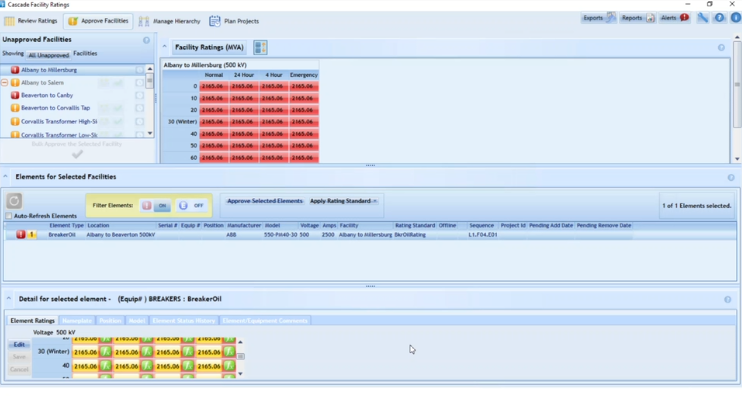742x396 pixels.
Task: Click the Facility Ratings panel scroll down arrow
Action: click(737, 159)
